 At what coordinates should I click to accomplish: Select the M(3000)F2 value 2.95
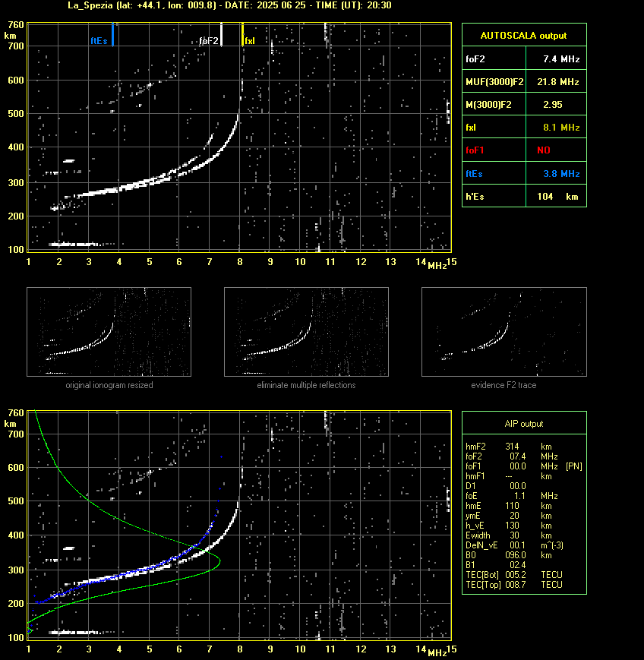point(553,104)
